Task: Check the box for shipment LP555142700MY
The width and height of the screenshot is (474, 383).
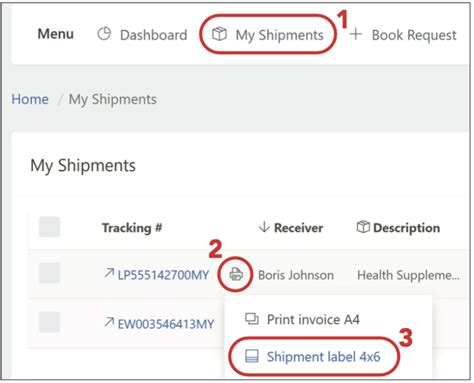Action: pos(49,273)
